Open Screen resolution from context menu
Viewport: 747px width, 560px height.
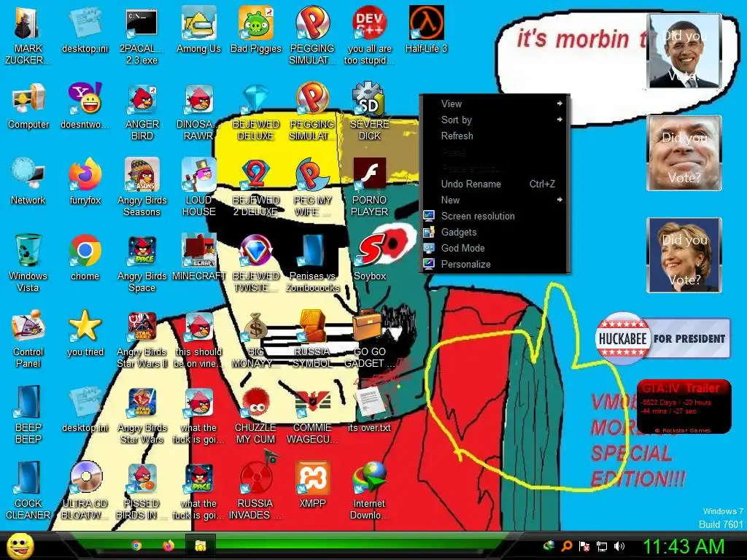(x=495, y=216)
